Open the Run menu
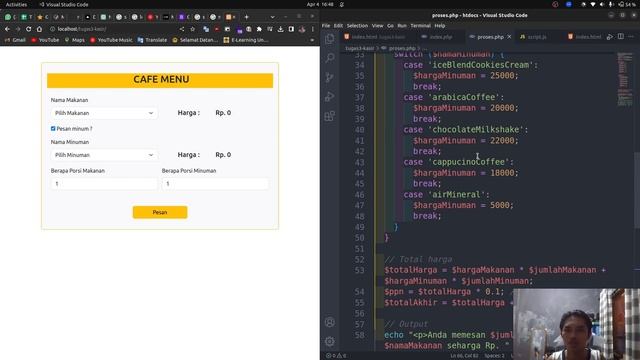 [402, 26]
